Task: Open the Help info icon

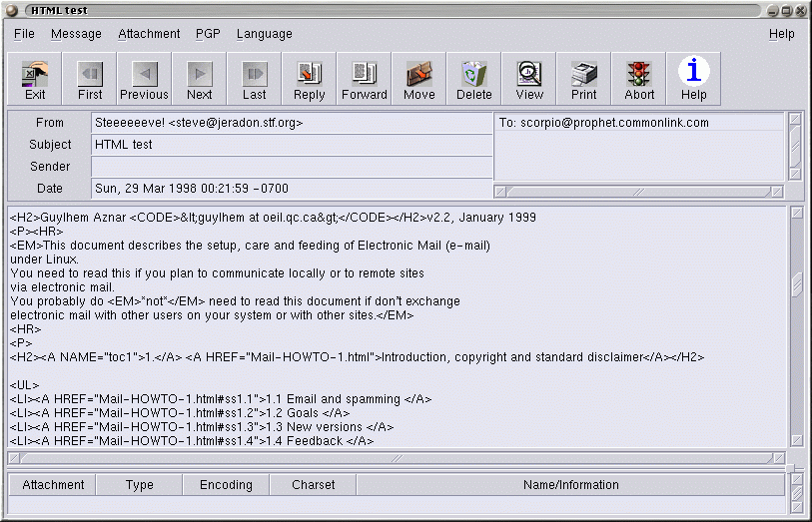Action: pyautogui.click(x=694, y=79)
